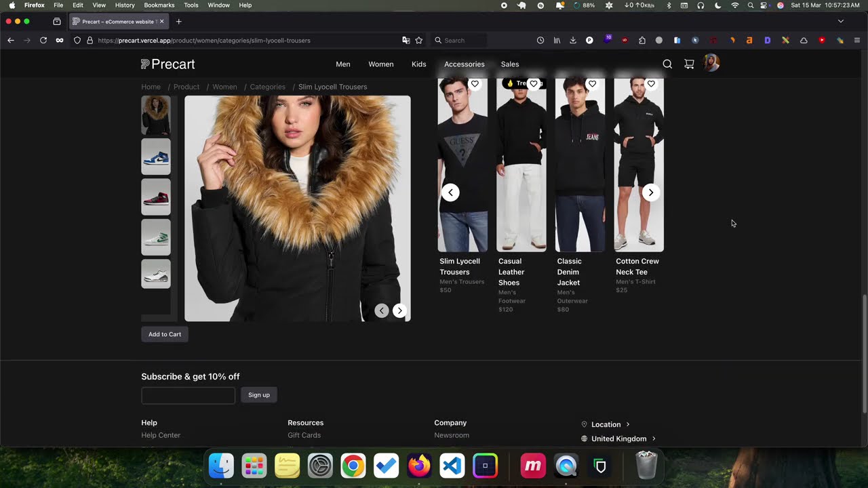Expand the United Kingdom region selector
Viewport: 868px width, 488px height.
[x=618, y=439]
